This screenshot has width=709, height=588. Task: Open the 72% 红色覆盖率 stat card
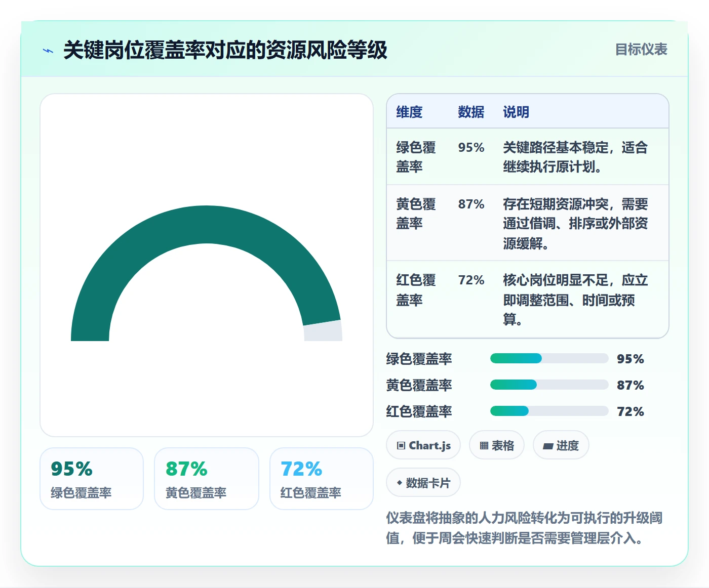tap(322, 479)
